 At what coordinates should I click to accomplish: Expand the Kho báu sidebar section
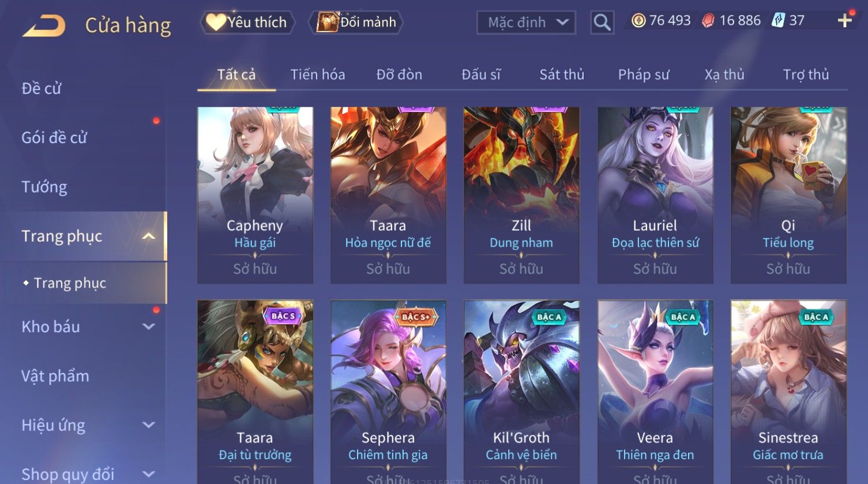coord(149,327)
